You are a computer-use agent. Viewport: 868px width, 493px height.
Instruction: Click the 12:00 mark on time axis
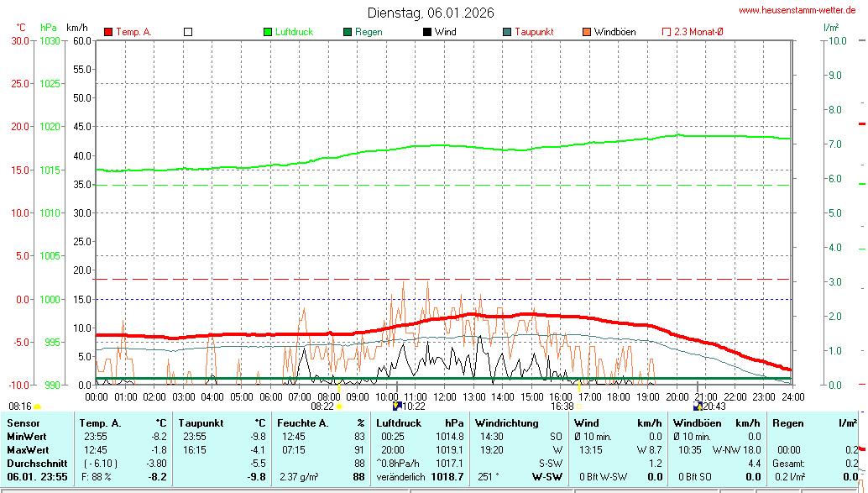(x=444, y=396)
